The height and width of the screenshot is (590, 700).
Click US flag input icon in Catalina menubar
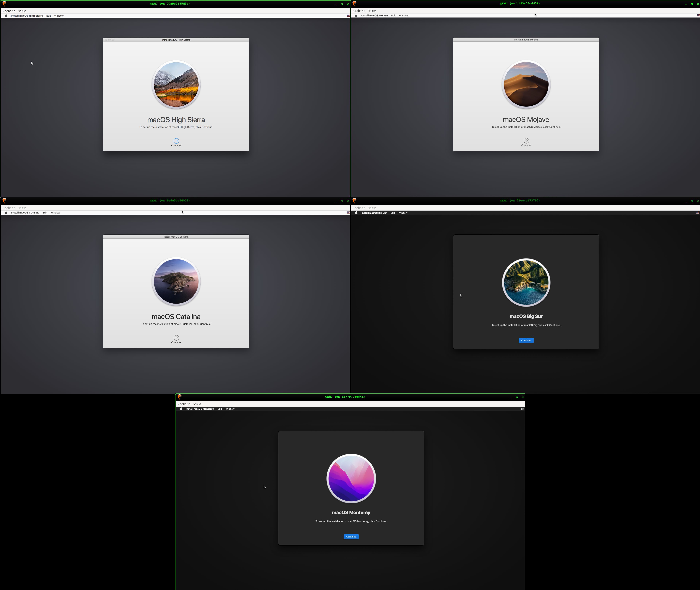[348, 213]
